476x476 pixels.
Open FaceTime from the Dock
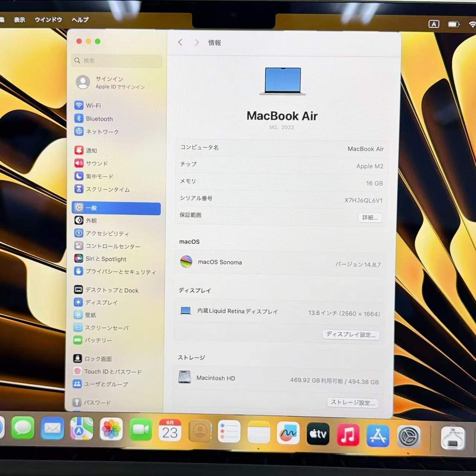[x=141, y=430]
